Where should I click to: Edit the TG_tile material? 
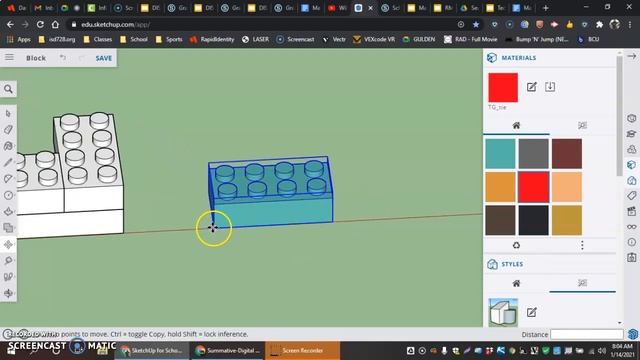pyautogui.click(x=531, y=87)
